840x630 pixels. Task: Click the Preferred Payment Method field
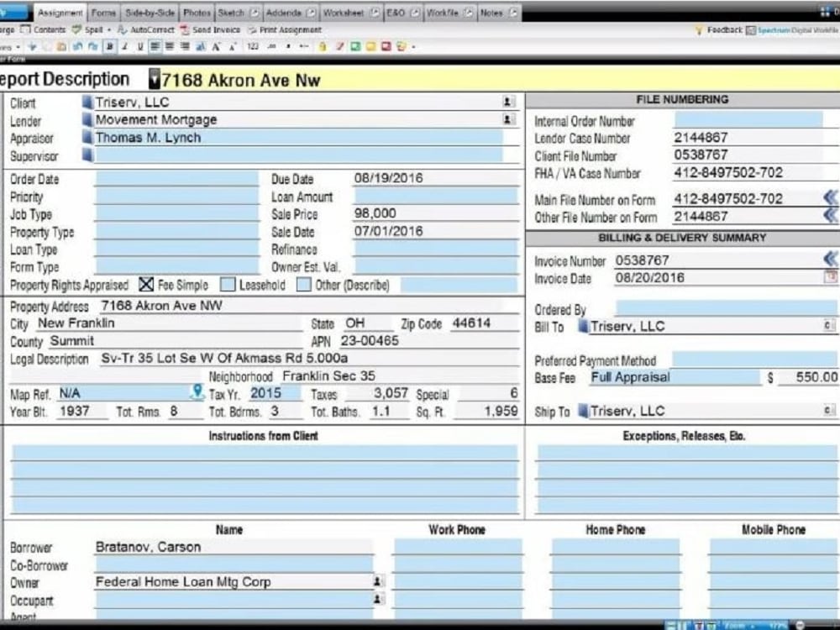coord(754,360)
